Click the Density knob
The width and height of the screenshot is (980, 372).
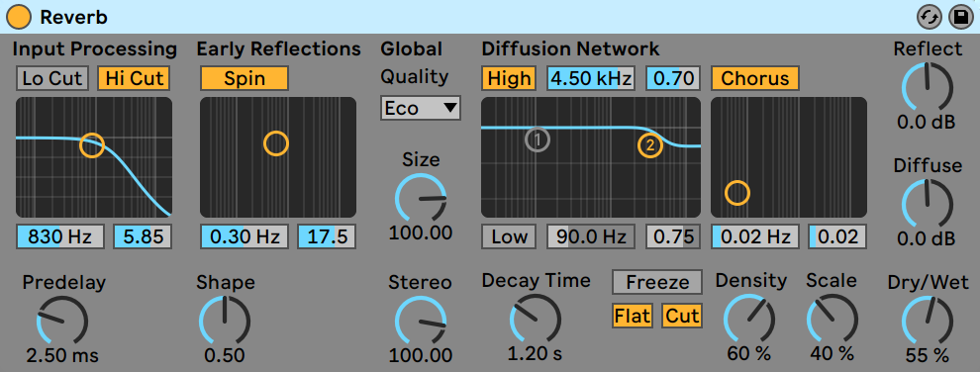[749, 319]
